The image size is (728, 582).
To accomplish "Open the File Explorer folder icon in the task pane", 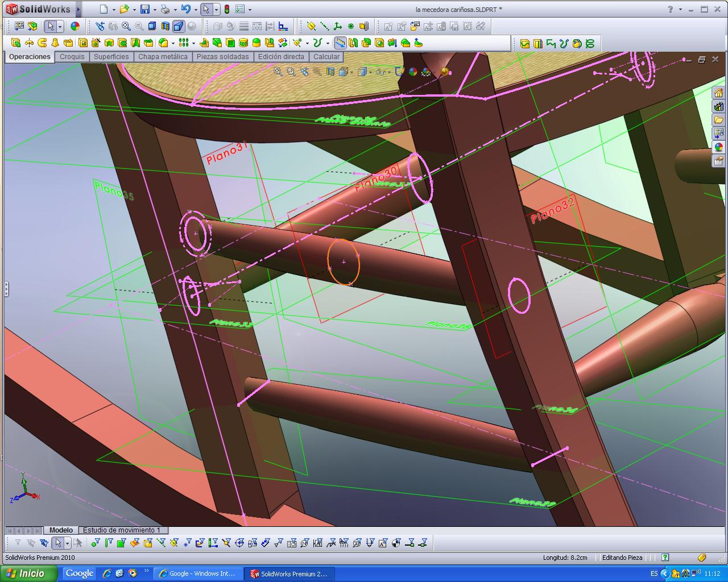I will [x=718, y=120].
